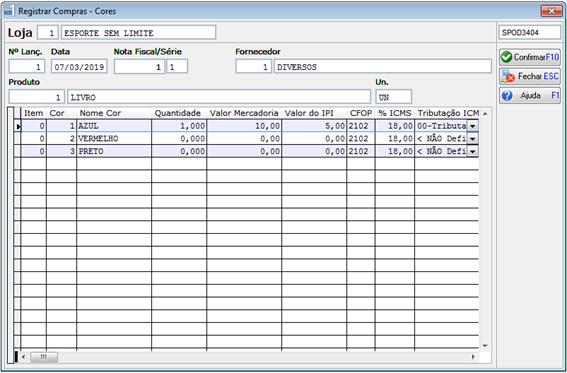Click the 5,00 Valor do IPI cell

pyautogui.click(x=314, y=126)
